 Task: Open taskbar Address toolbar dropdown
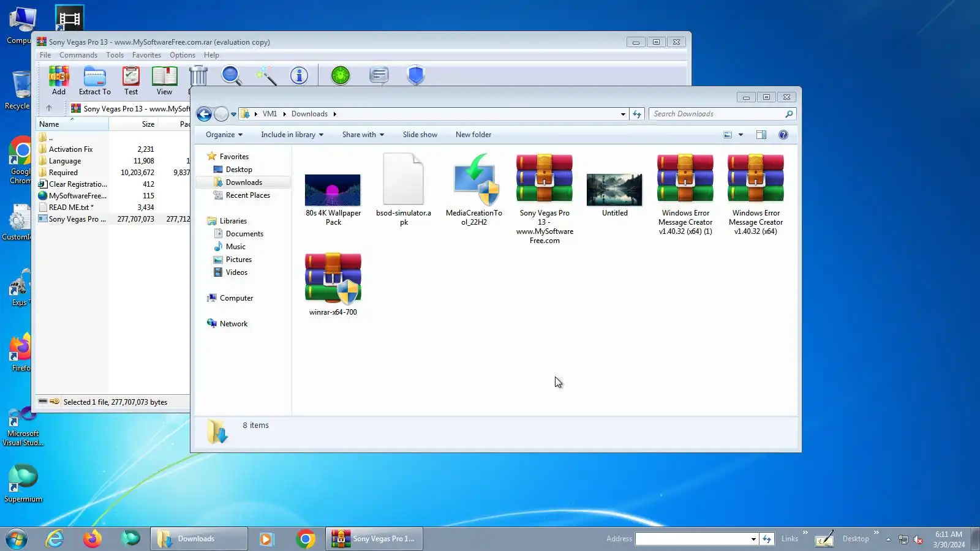pos(753,539)
